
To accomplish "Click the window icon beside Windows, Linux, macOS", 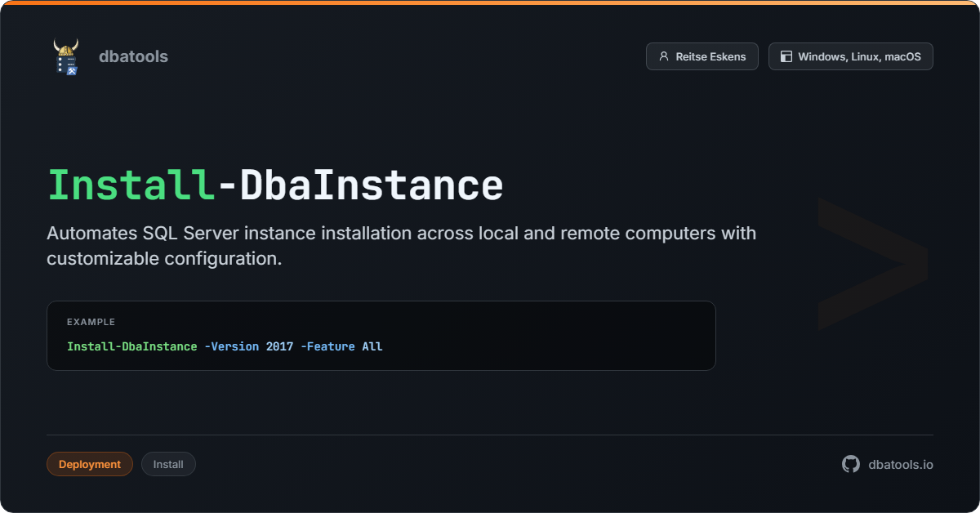I will [x=786, y=57].
